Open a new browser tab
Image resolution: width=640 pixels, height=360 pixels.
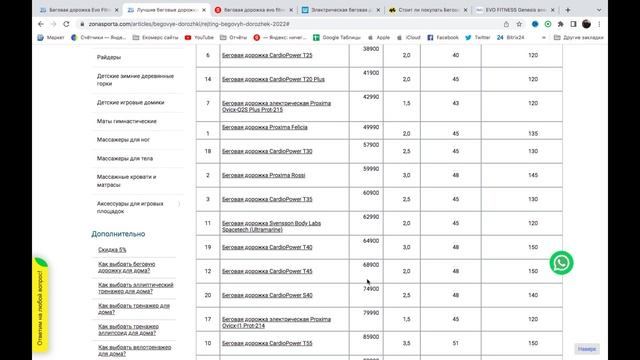[568, 10]
